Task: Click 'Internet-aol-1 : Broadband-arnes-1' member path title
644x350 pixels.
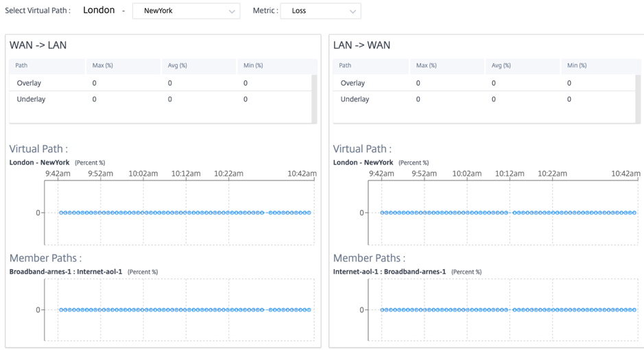Action: pos(390,272)
